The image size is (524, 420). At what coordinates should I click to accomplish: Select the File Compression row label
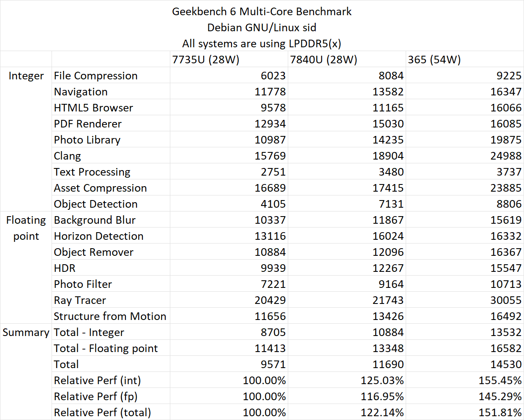(x=96, y=76)
